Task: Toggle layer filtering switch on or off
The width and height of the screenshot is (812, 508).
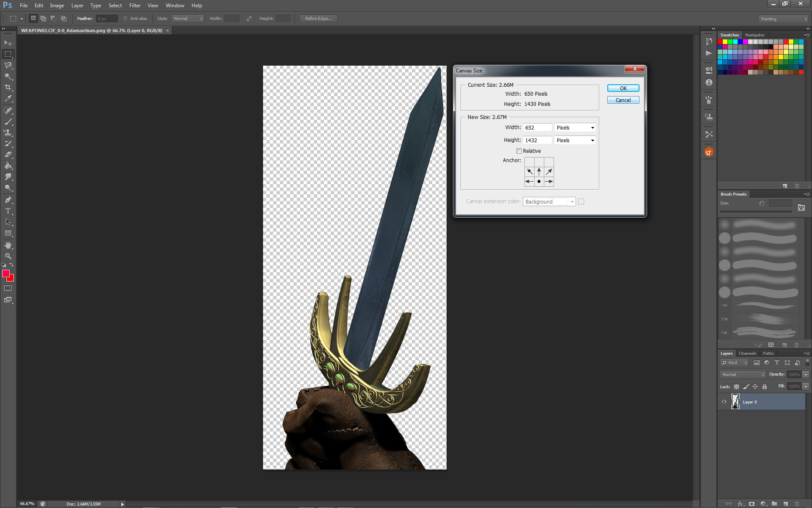Action: pyautogui.click(x=807, y=363)
